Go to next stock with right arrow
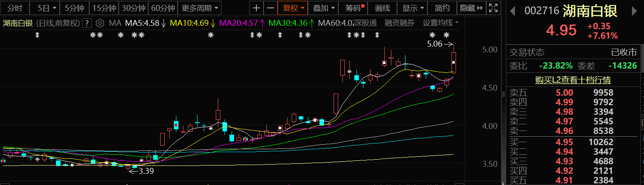Screen dimensions: 644x185 [x=637, y=10]
